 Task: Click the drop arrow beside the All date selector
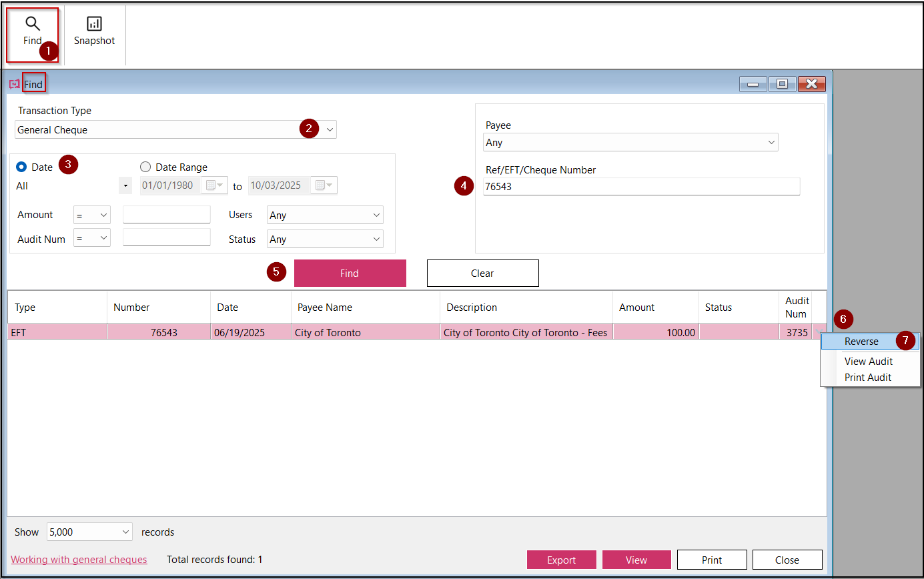125,185
